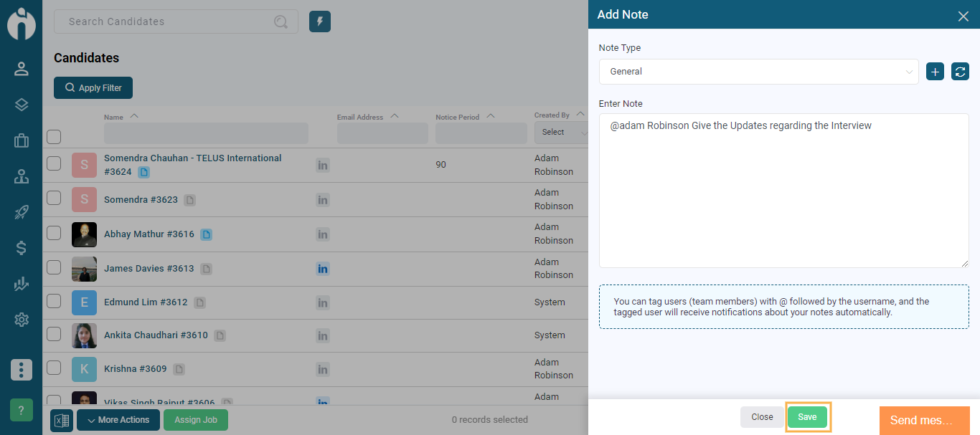This screenshot has height=435, width=980.
Task: Check the box for Somendra Chauhan - TELUS International
Action: (x=54, y=163)
